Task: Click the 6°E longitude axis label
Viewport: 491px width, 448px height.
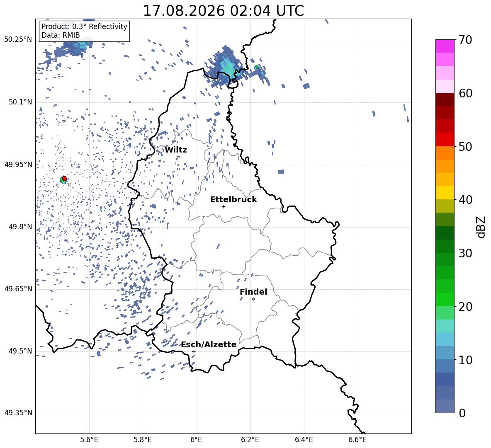Action: (196, 440)
